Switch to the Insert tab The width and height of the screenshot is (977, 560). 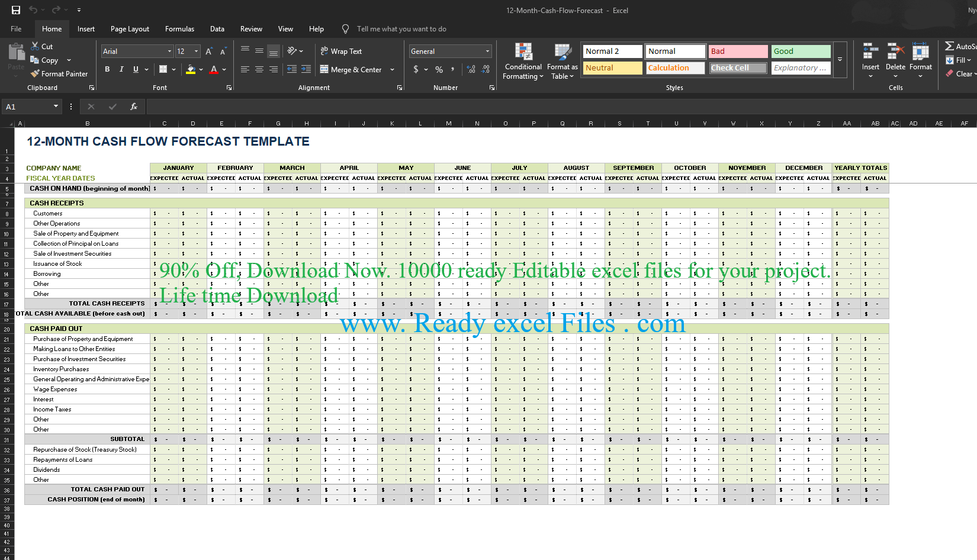click(86, 28)
